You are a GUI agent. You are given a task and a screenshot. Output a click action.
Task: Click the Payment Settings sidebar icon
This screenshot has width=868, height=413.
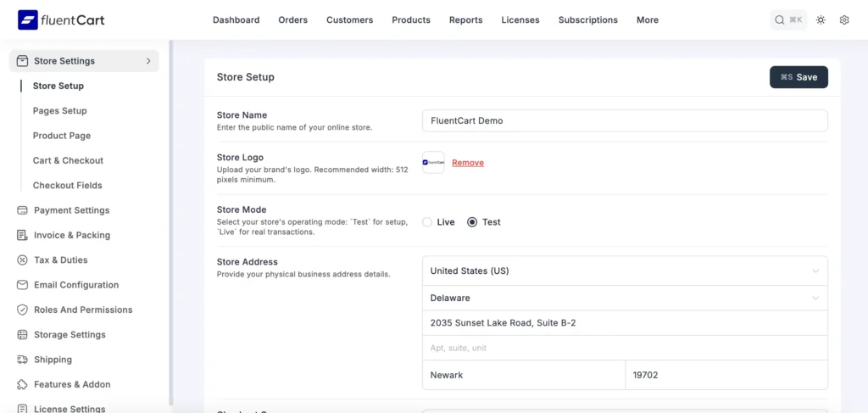(x=23, y=210)
